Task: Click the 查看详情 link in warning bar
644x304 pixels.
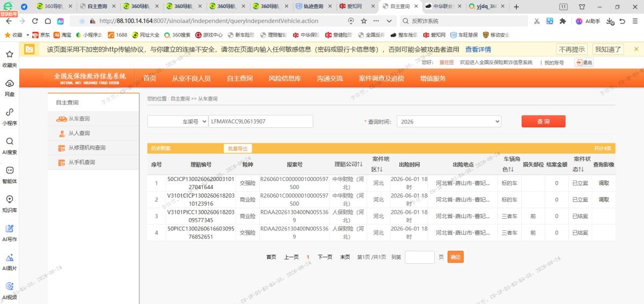Action: click(478, 49)
